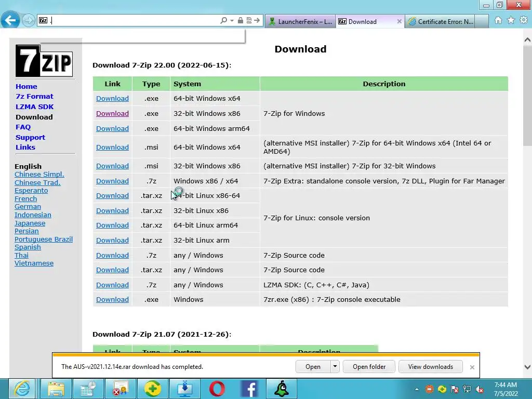532x399 pixels.
Task: Download the 32-bit Linux arm tar.xz
Action: 112,240
